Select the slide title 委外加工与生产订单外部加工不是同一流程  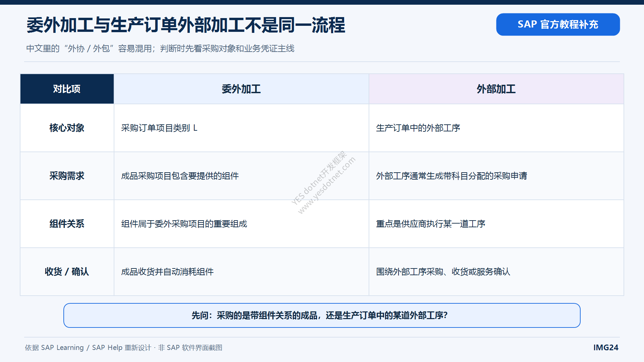[x=186, y=25]
